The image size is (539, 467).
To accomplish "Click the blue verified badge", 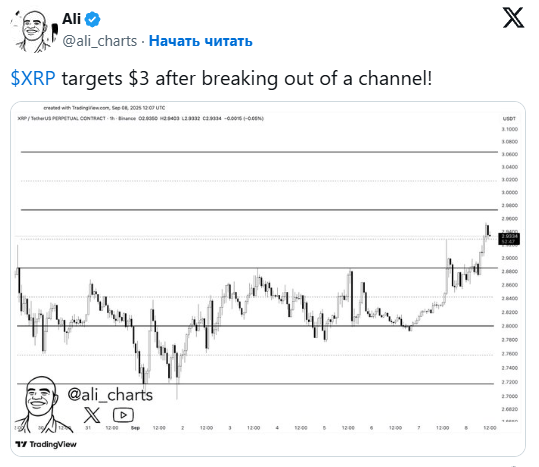I will [x=92, y=19].
